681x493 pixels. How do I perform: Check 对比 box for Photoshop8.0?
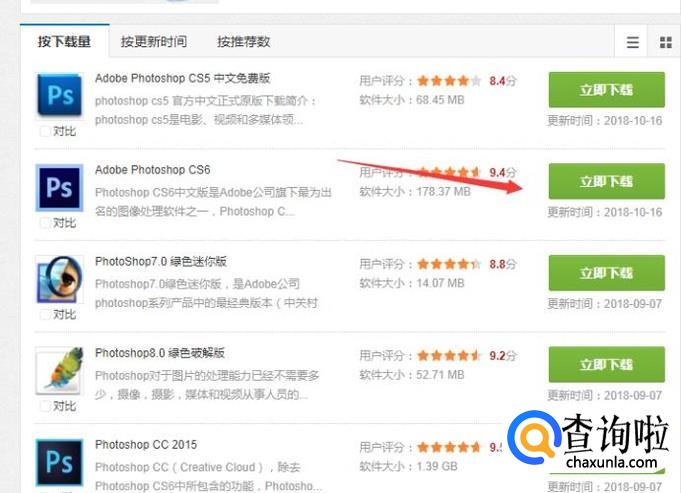pos(45,406)
